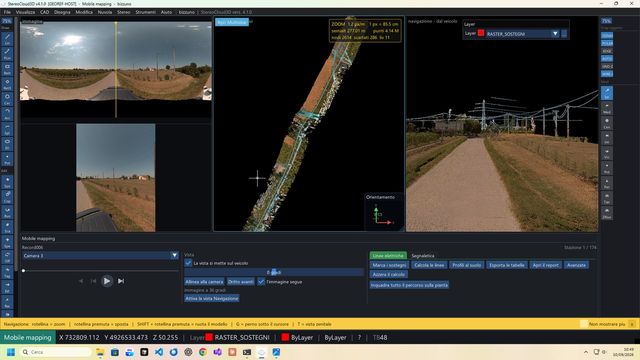This screenshot has width=640, height=360.
Task: Toggle the ROSE drawing aid
Action: pos(607,51)
